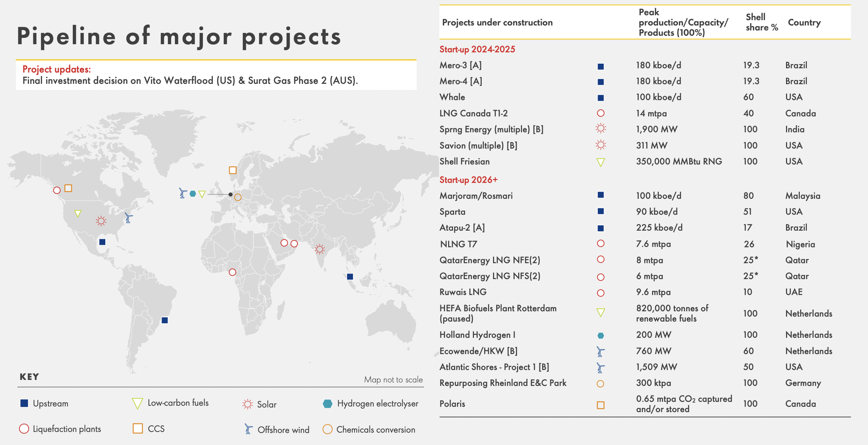Click the CCS square marker over Norway
This screenshot has height=445, width=868.
(x=233, y=170)
